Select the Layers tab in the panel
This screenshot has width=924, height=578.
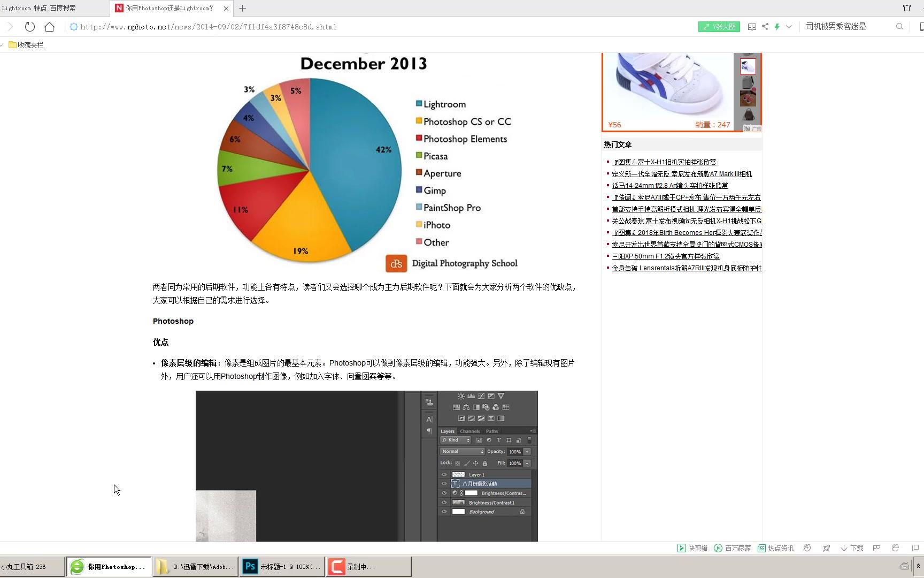(448, 431)
